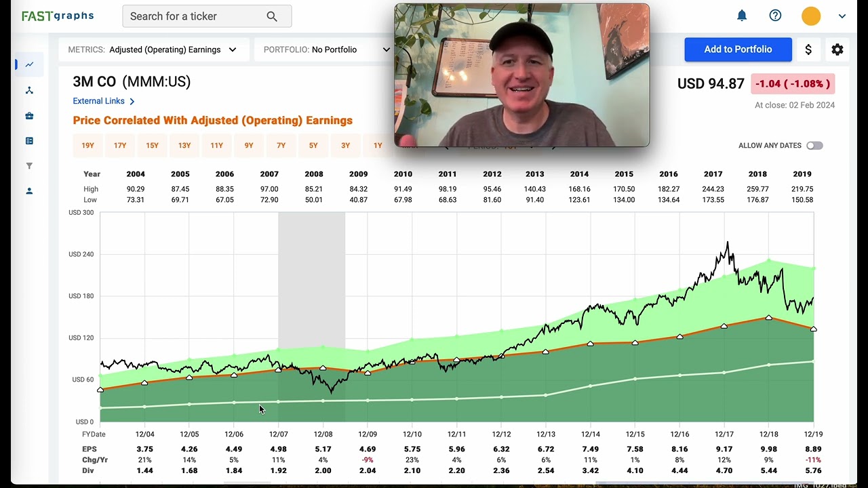Open the settings gear icon
Screen dimensions: 868x488
837,49
